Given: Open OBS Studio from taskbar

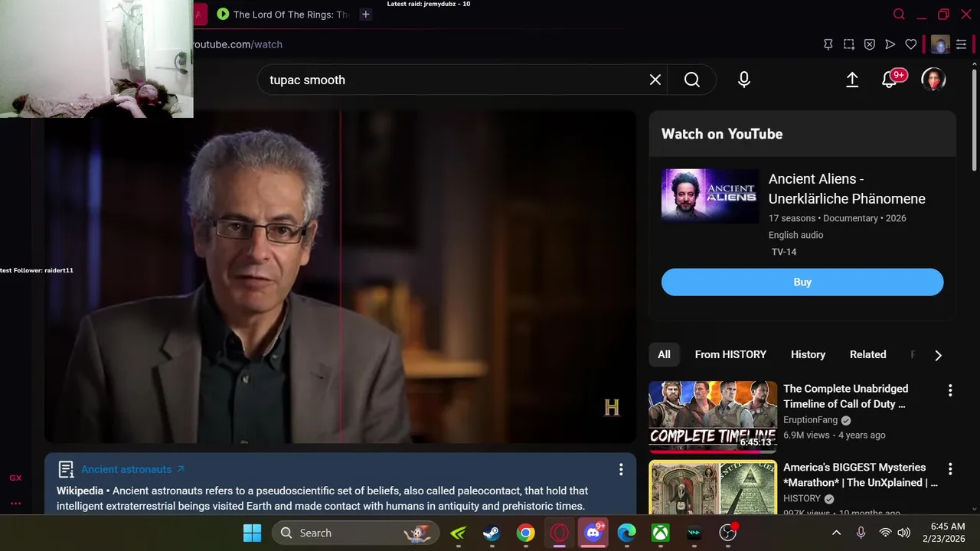Looking at the screenshot, I should (728, 533).
